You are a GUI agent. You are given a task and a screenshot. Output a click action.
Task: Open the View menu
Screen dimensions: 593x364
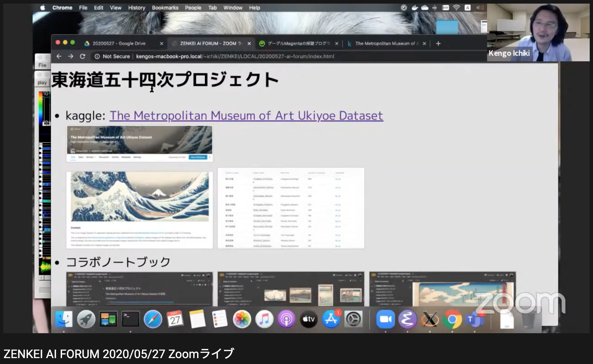115,8
